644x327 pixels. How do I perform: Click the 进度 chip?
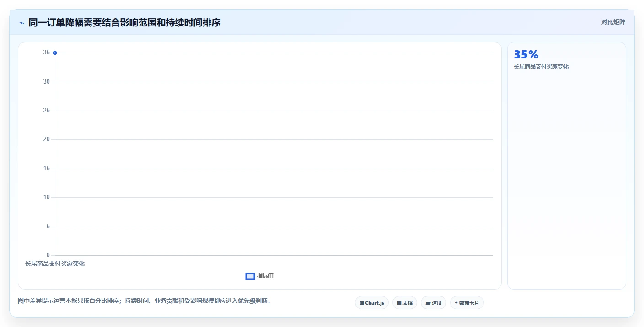[x=433, y=303]
